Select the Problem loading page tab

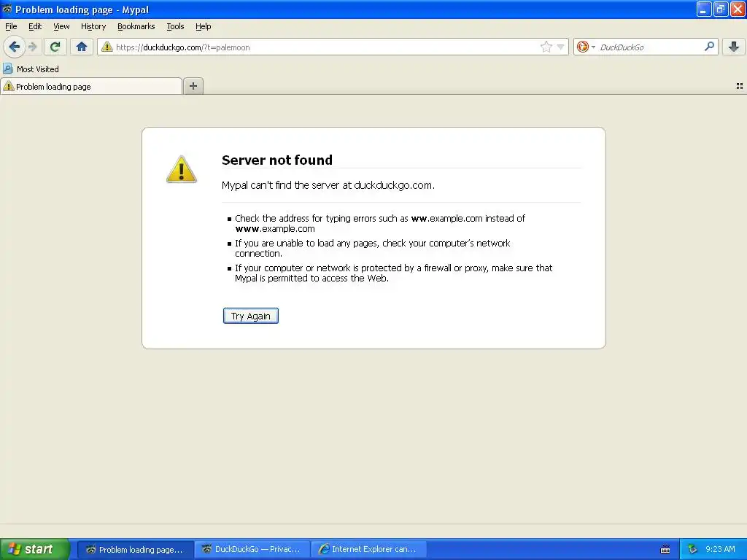[x=91, y=87]
